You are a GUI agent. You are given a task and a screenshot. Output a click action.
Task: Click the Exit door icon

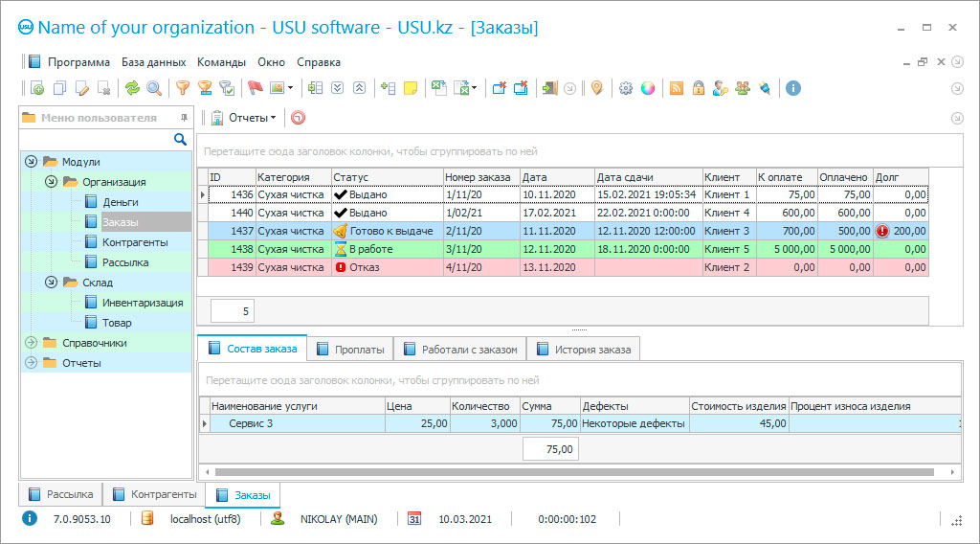coord(549,88)
